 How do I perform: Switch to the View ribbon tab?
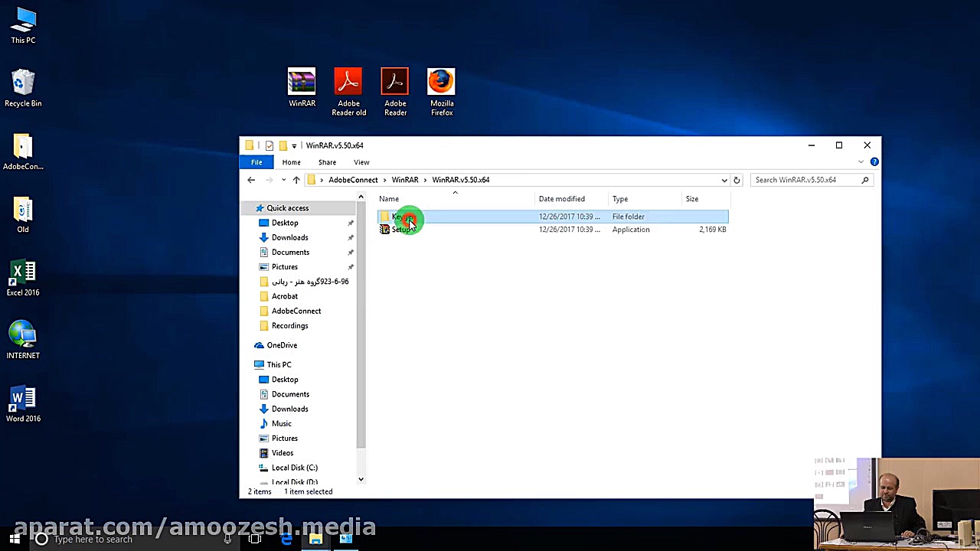[x=361, y=161]
